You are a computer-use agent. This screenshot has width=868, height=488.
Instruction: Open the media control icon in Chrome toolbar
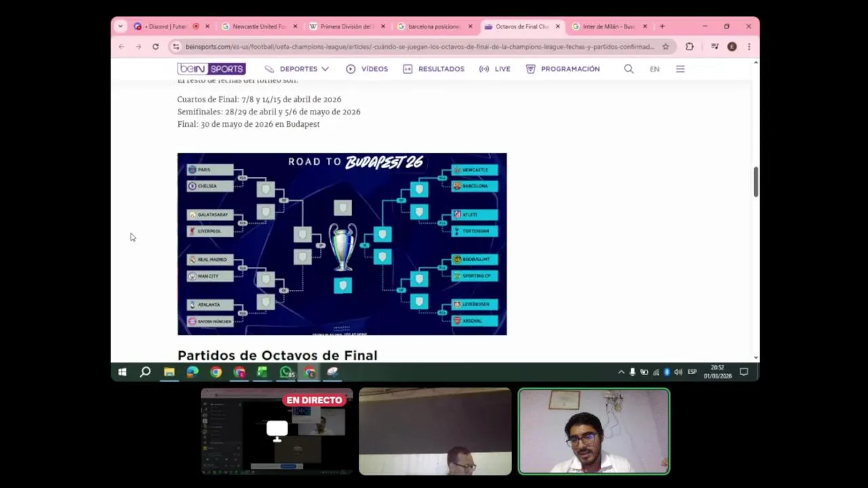tap(715, 47)
